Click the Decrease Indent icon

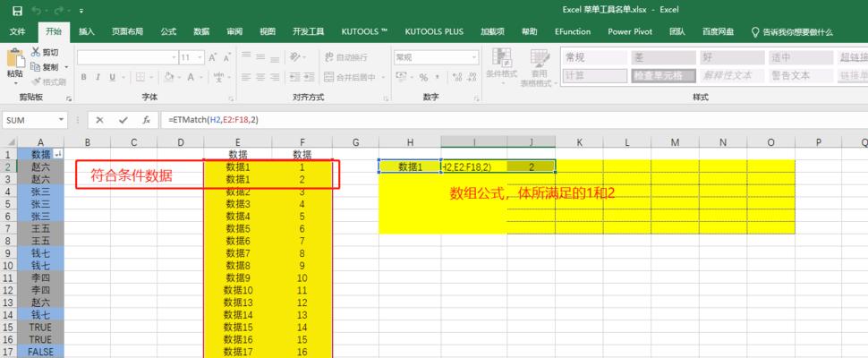294,77
